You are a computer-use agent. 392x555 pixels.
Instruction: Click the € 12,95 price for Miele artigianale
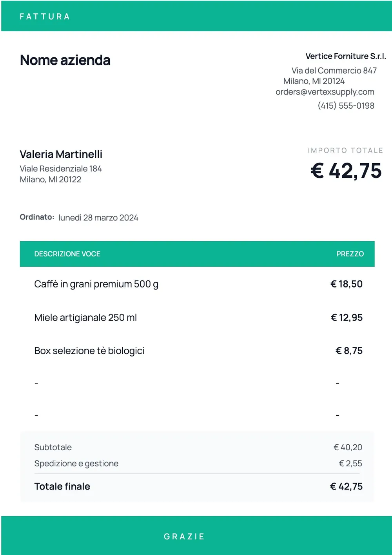click(x=347, y=317)
